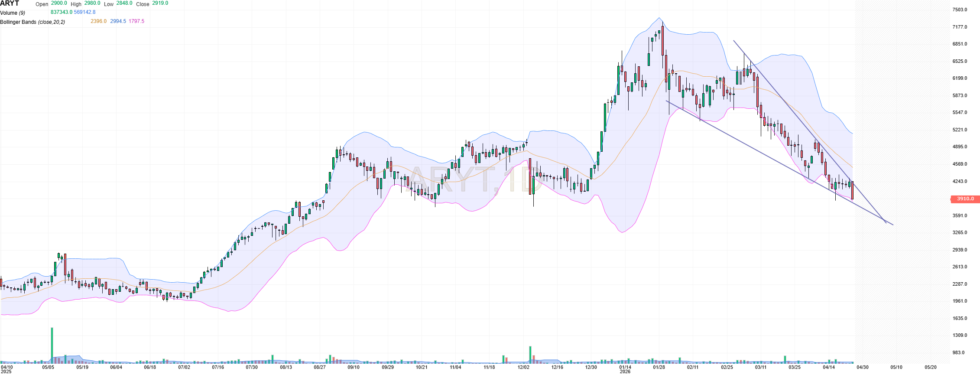980x375 pixels.
Task: Click the 08/27 date on the time axis
Action: pos(320,368)
